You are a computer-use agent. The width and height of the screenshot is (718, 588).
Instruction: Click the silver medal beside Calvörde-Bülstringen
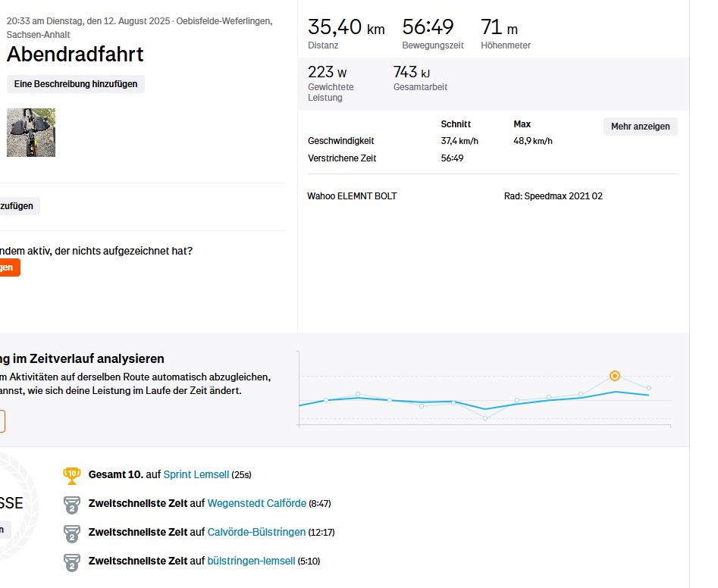tap(71, 533)
